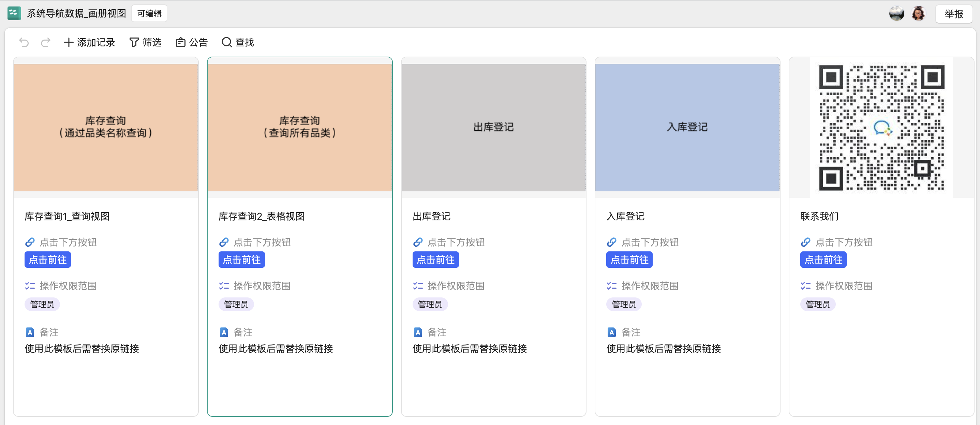
Task: Open the 库存查询 通过品类名称查询 thumbnail
Action: [106, 127]
